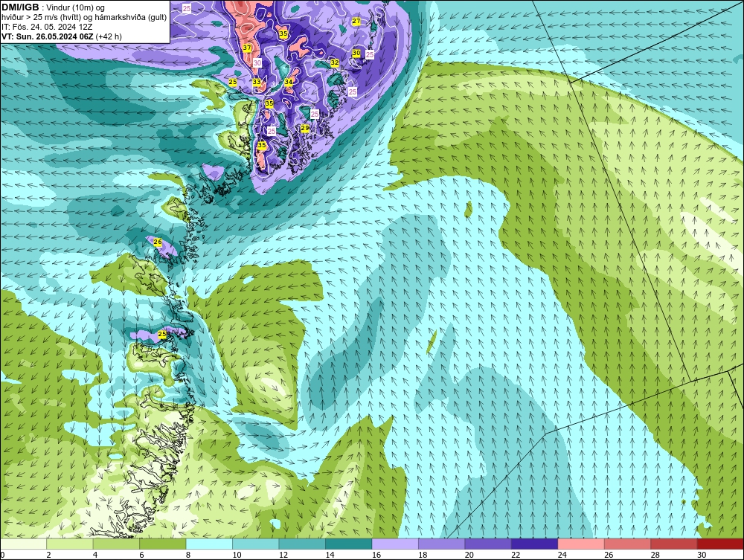This screenshot has width=744, height=560.
Task: Click the 18–20 m/s purple legend swatch
Action: tap(442, 544)
